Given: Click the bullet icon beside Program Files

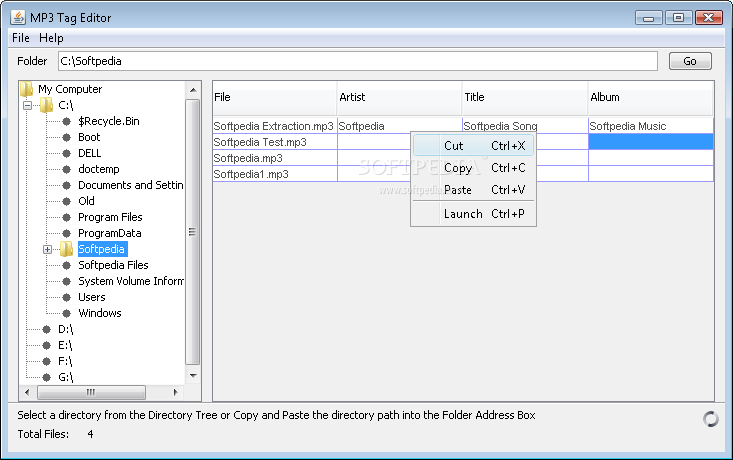Looking at the screenshot, I should (x=66, y=217).
